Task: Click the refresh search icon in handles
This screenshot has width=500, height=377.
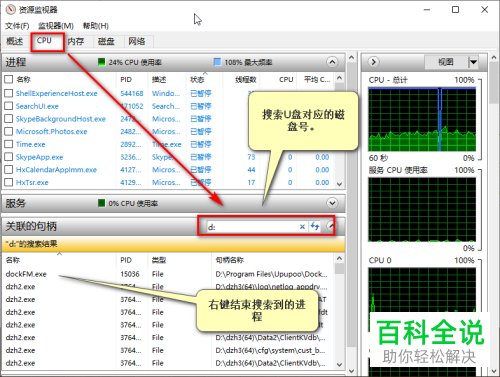Action: 315,226
